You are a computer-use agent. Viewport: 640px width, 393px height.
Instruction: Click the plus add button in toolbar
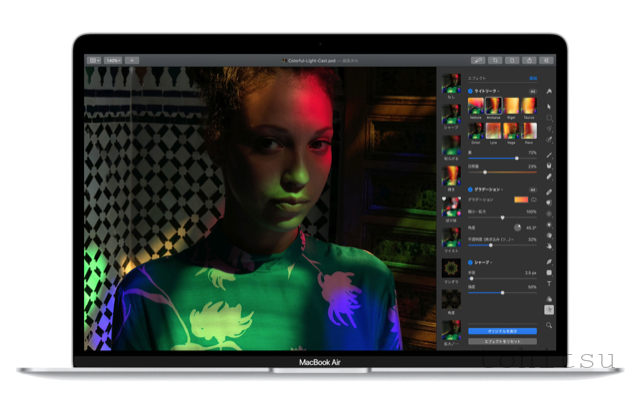tap(132, 60)
